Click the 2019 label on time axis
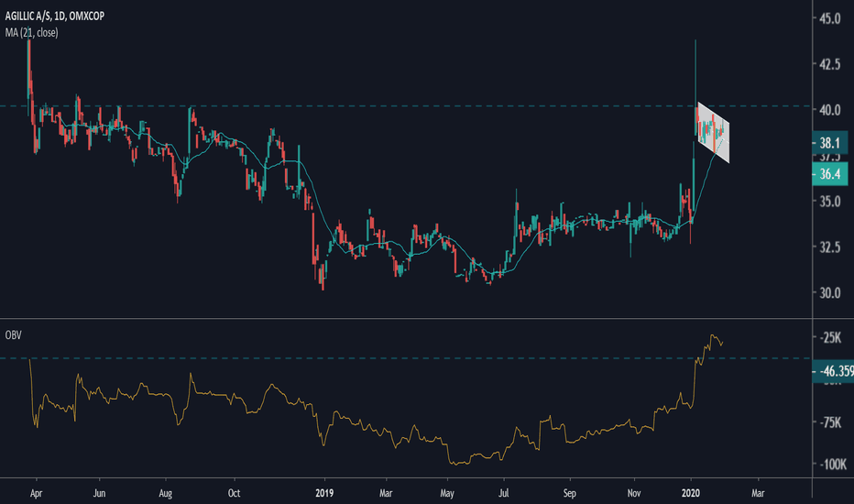 point(324,493)
